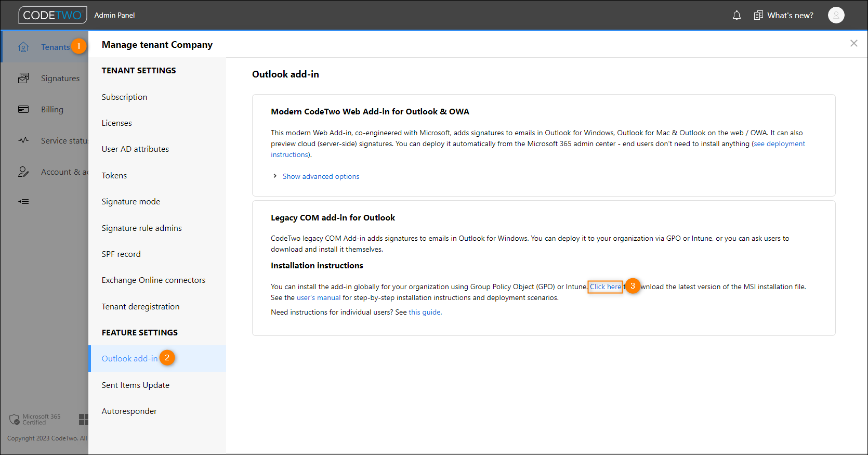Click the CodeTwo logo
Viewport: 868px width, 455px height.
[x=52, y=16]
